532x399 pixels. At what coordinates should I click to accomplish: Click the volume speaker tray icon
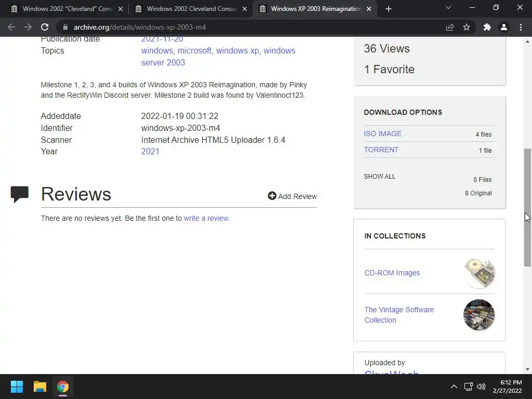[x=481, y=387]
